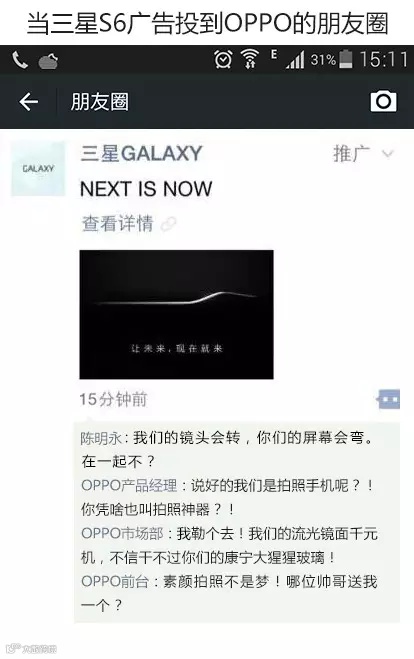The width and height of the screenshot is (414, 659).
Task: Open the 查看详情 link
Action: tap(118, 224)
